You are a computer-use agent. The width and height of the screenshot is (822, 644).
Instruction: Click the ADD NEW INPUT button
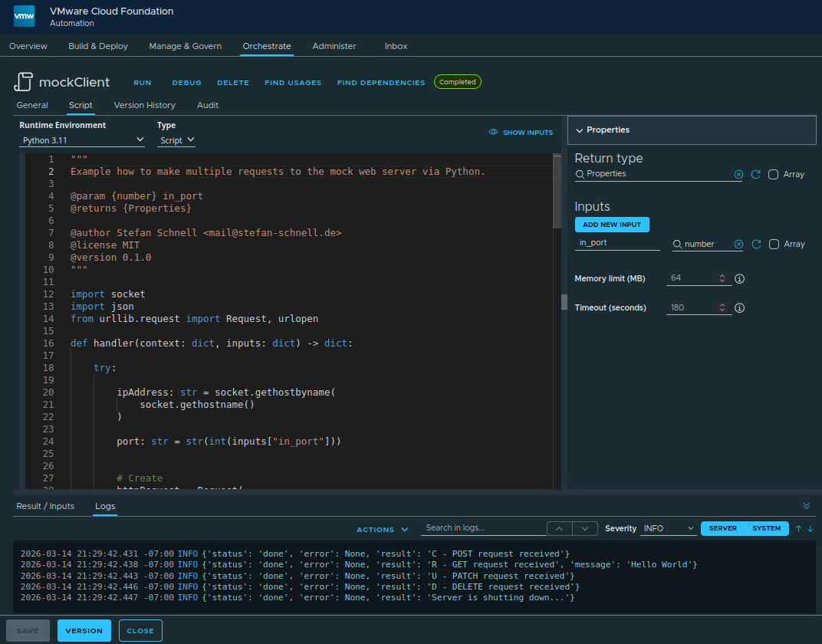[x=612, y=225]
